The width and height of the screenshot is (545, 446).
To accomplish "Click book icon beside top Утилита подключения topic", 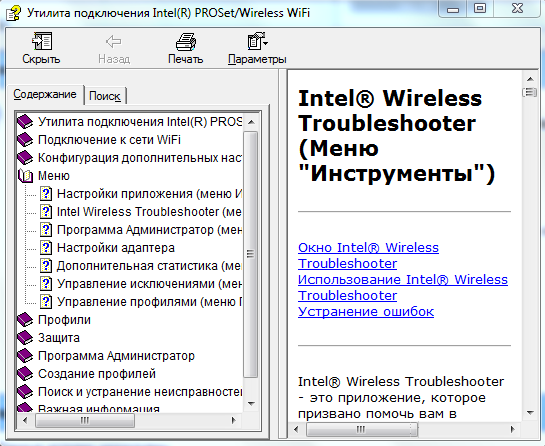I will tap(25, 122).
